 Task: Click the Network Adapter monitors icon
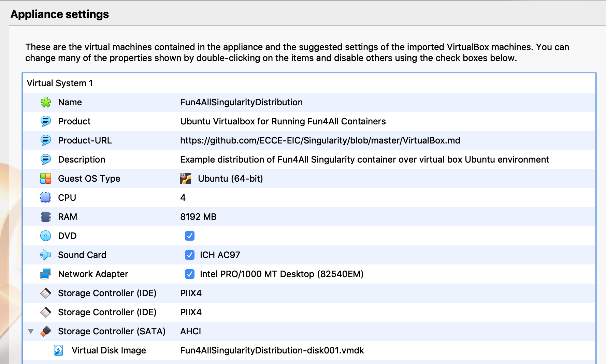[45, 274]
